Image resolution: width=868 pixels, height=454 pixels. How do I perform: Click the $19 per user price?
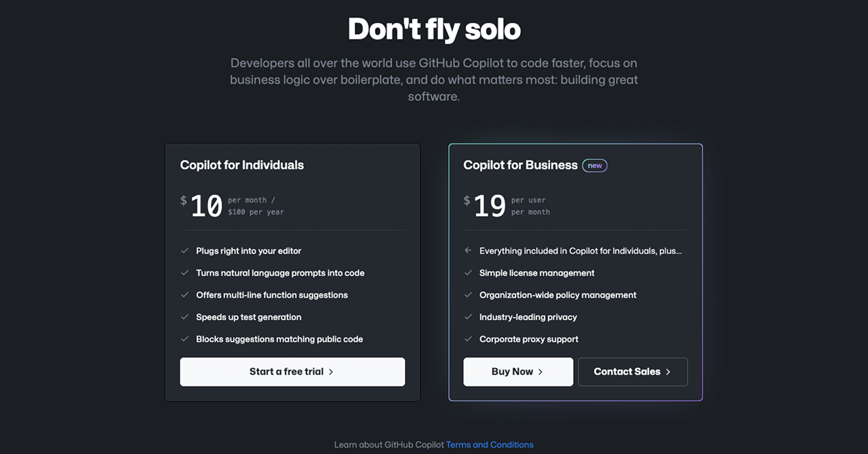[490, 206]
